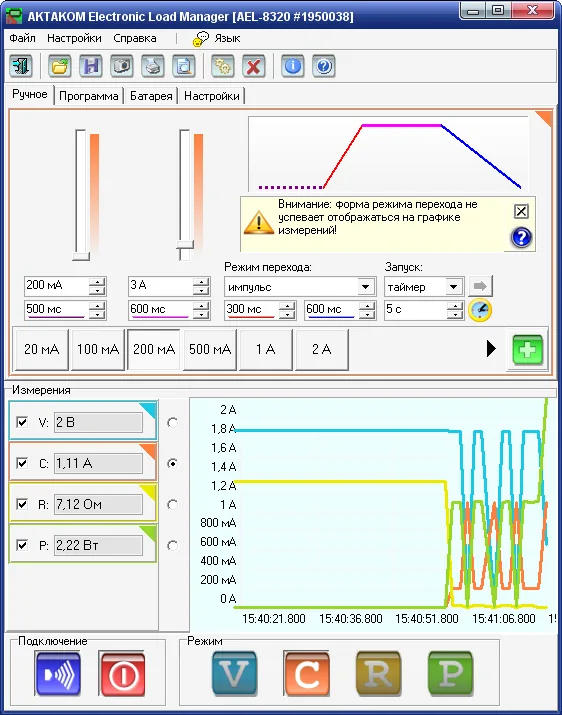This screenshot has height=715, width=562.
Task: Click spinner arrows of the 200 мА field
Action: (97, 286)
